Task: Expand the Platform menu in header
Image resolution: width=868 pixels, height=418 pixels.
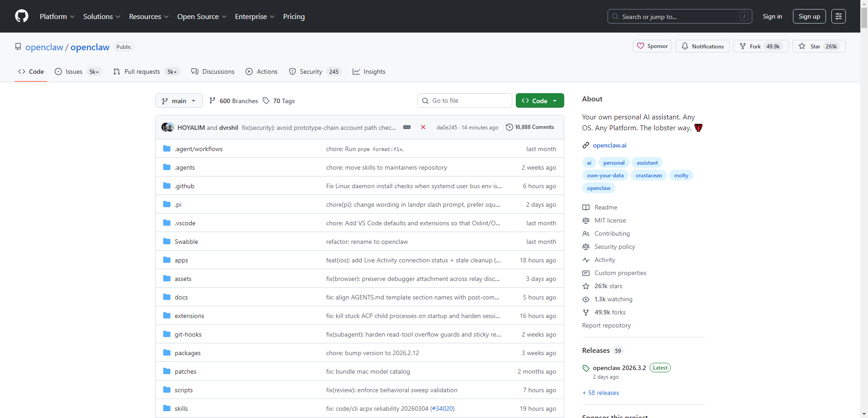Action: click(57, 16)
